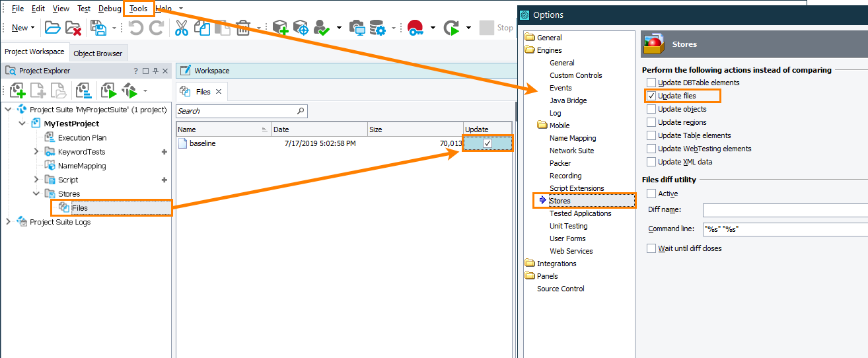Expand the KeywordTests tree node
The image size is (868, 358).
tap(36, 152)
